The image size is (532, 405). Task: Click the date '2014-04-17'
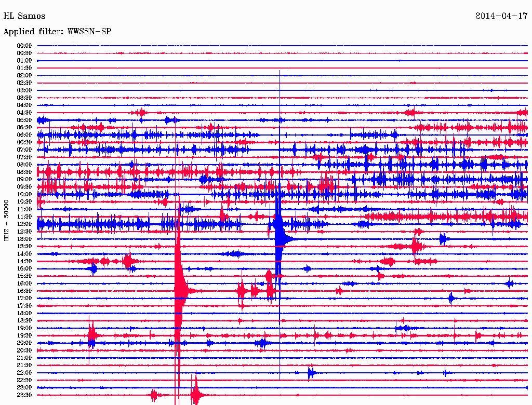pyautogui.click(x=501, y=16)
